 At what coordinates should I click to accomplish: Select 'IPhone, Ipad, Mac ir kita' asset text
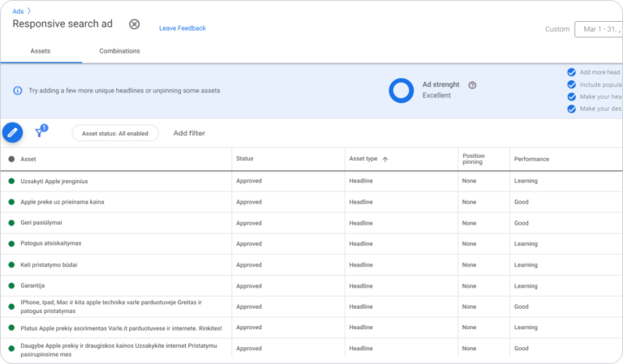click(x=111, y=306)
